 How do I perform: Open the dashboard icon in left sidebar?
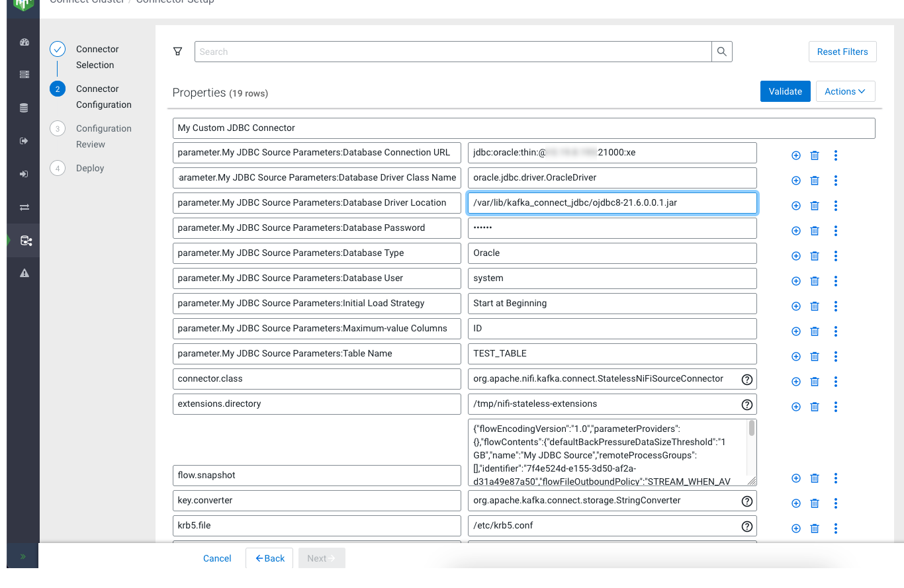(24, 42)
